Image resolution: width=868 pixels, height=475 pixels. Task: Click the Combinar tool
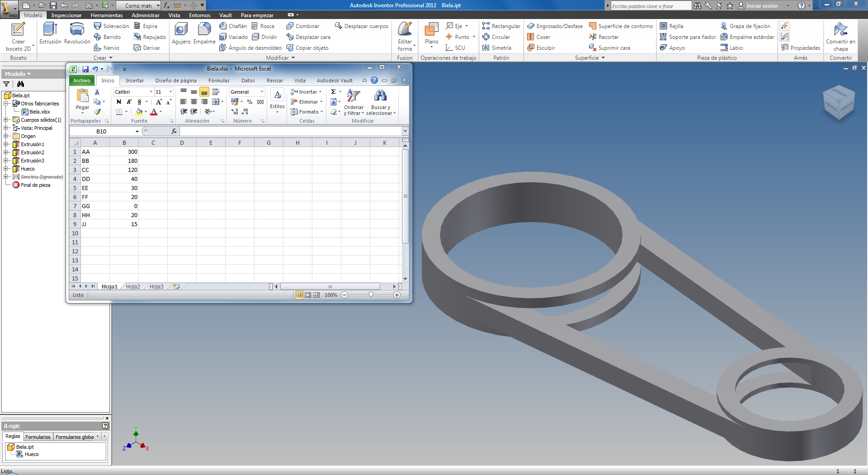[x=302, y=26]
